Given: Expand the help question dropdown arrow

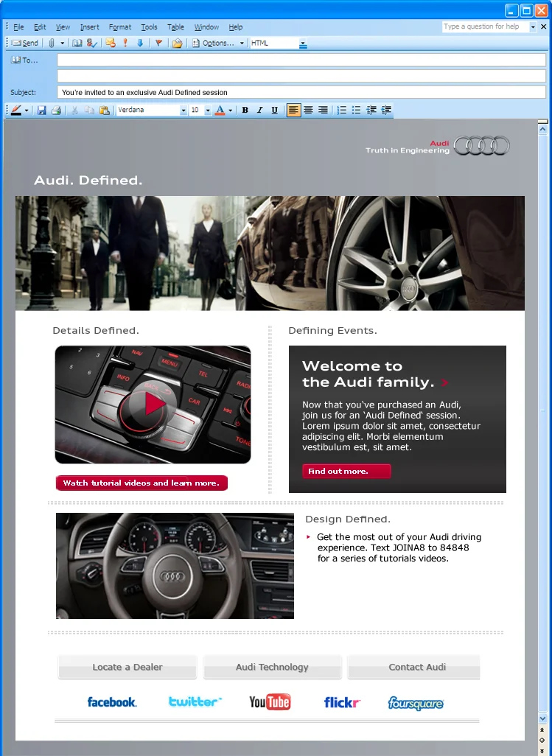Looking at the screenshot, I should pyautogui.click(x=533, y=27).
